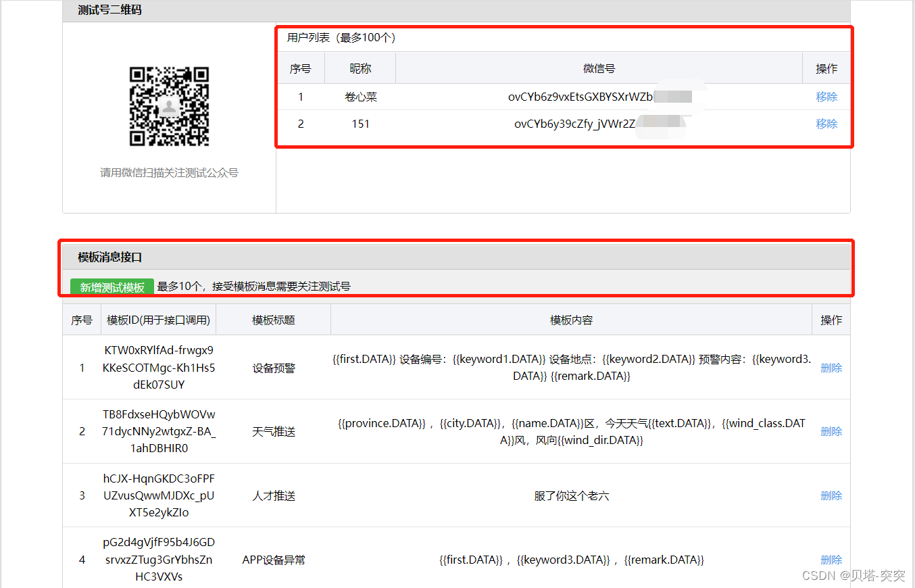Click the template table 操作 column header

(x=831, y=320)
